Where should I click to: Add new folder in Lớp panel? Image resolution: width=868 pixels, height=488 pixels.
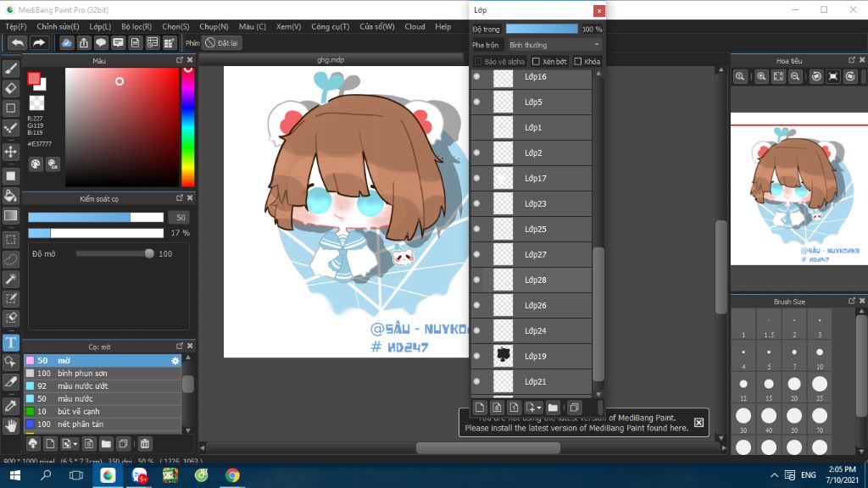pyautogui.click(x=553, y=408)
